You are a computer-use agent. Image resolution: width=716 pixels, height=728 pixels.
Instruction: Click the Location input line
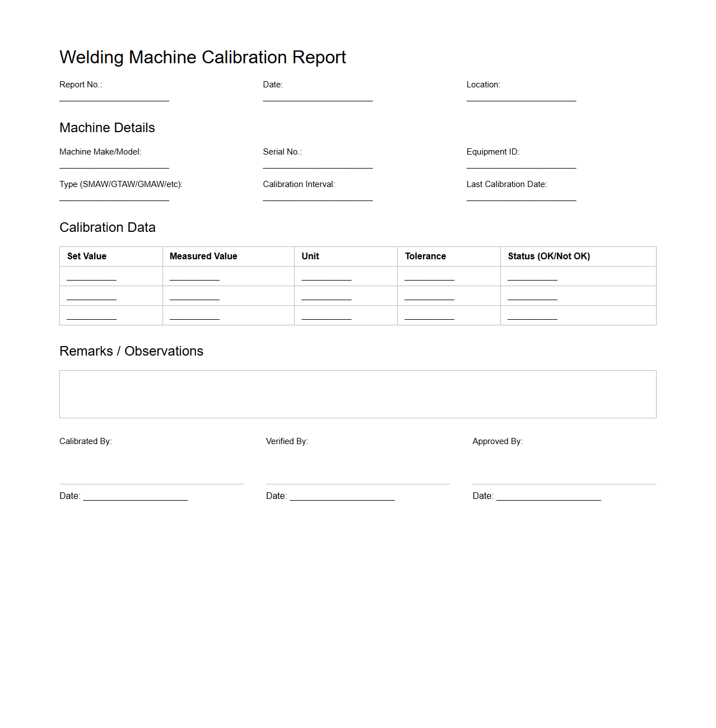click(x=520, y=98)
